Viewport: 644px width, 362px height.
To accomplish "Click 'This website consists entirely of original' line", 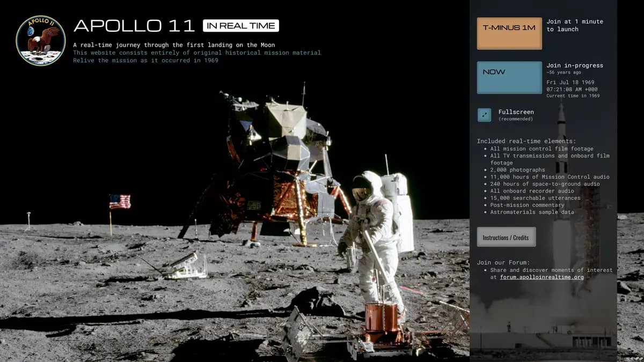I will pyautogui.click(x=197, y=53).
